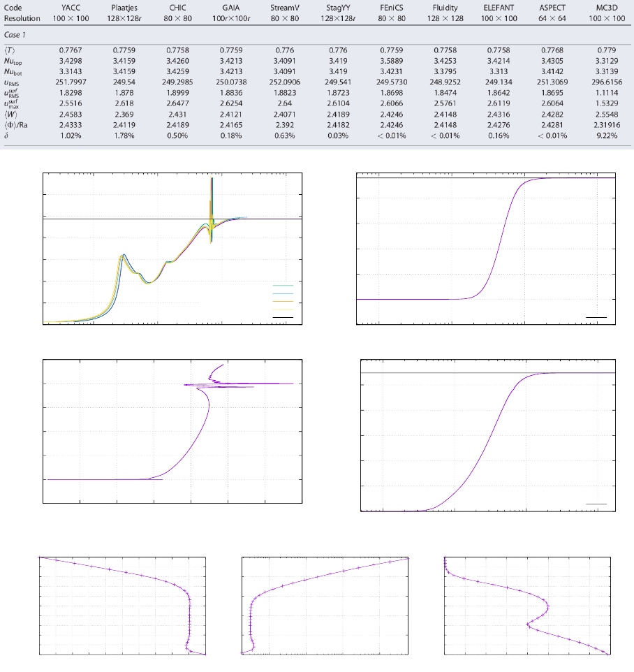
Task: Click the YACC column header
Action: tap(71, 8)
